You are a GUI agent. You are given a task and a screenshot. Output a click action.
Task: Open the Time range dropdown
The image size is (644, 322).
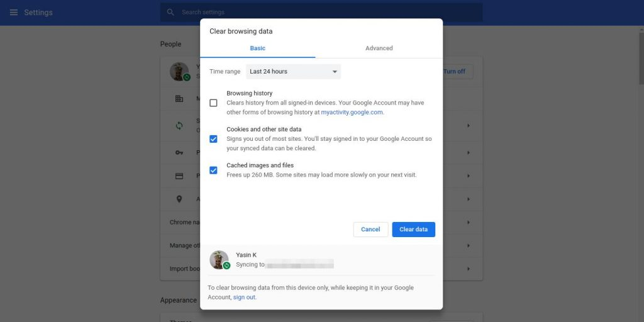click(x=293, y=72)
